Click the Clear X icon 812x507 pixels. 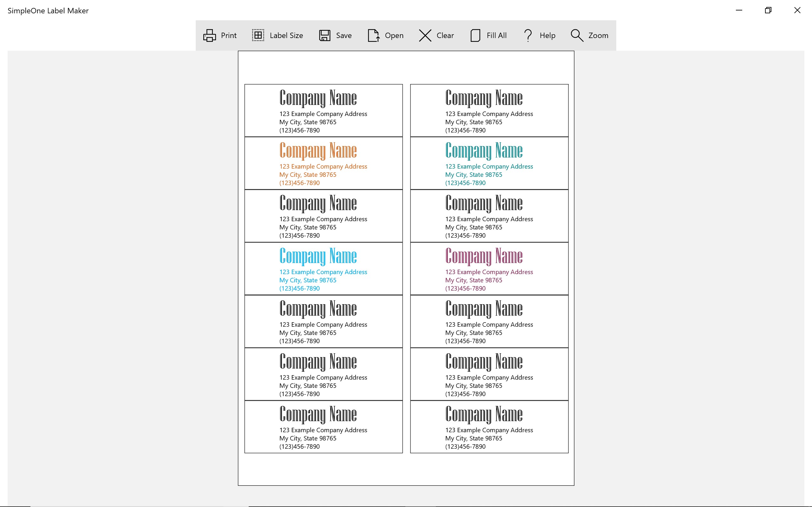click(425, 35)
